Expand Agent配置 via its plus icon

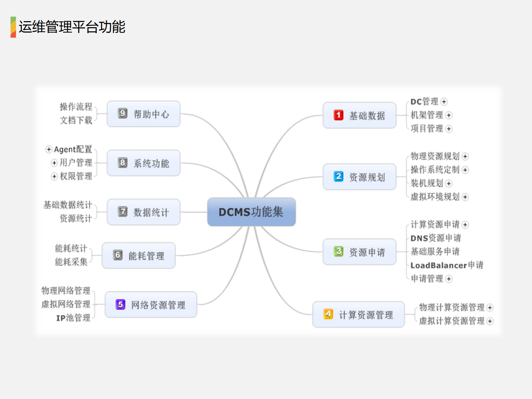pyautogui.click(x=49, y=149)
